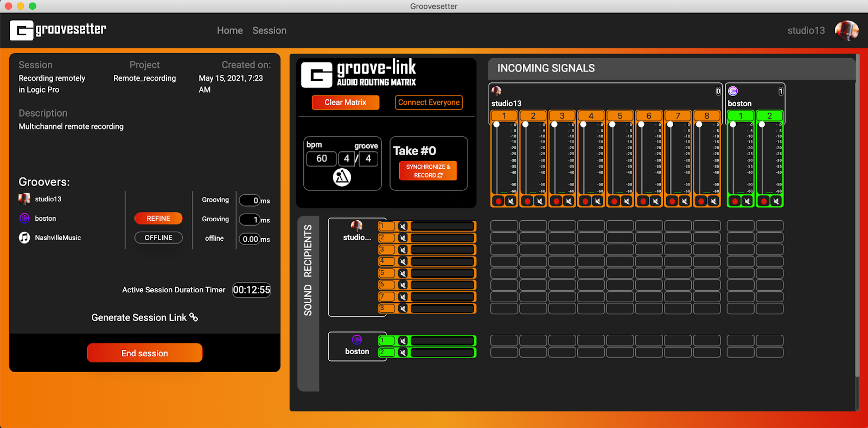
Task: Click the boston latency field showing 1 ms
Action: click(251, 220)
